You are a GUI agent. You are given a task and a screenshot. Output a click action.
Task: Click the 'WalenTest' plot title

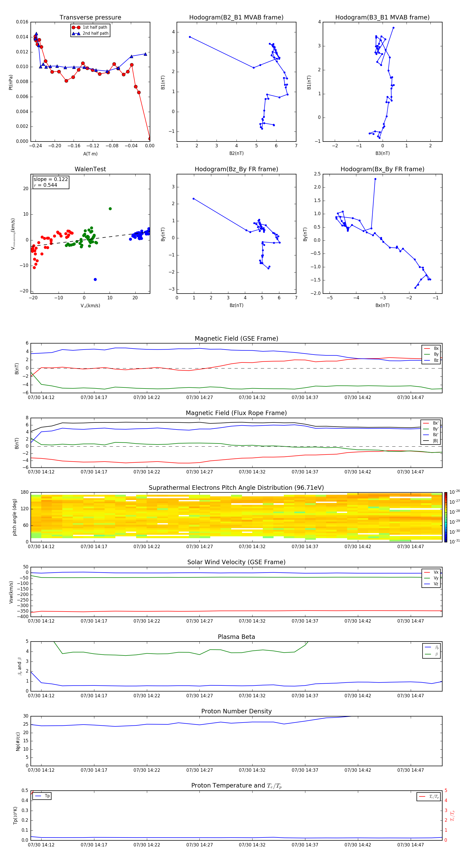[x=90, y=169]
